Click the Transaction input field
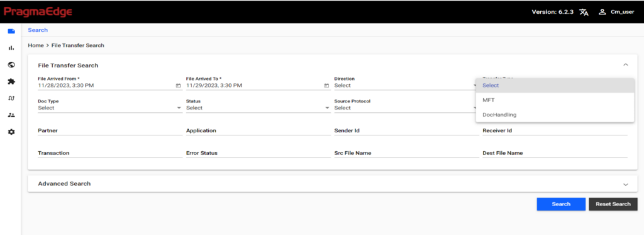Image resolution: width=644 pixels, height=235 pixels. click(109, 153)
